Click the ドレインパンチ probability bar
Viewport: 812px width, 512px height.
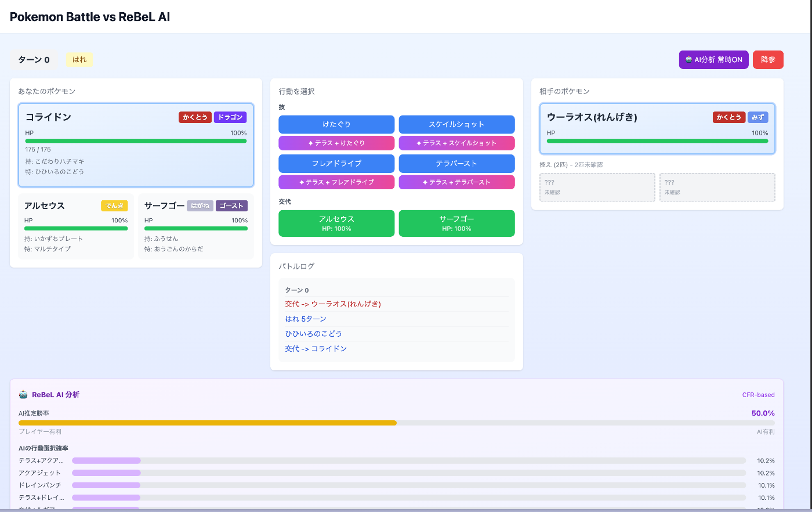point(409,485)
